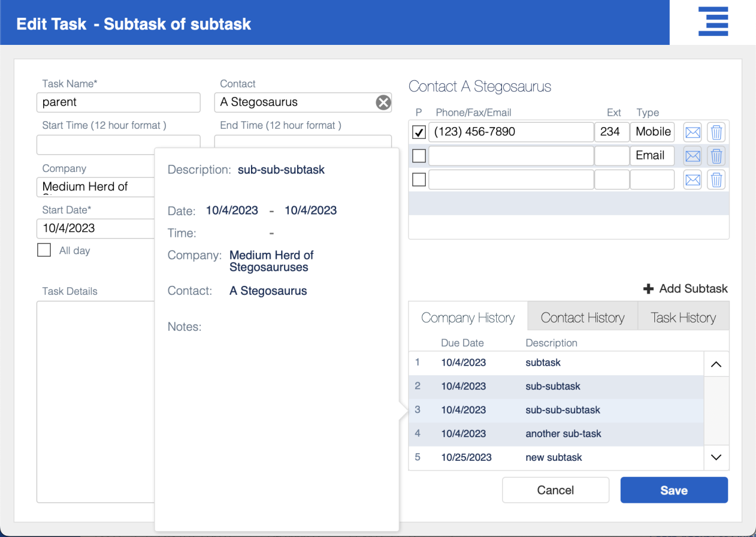Click the popup description sub-sub-subtask
Screen dimensions: 756x537
281,170
